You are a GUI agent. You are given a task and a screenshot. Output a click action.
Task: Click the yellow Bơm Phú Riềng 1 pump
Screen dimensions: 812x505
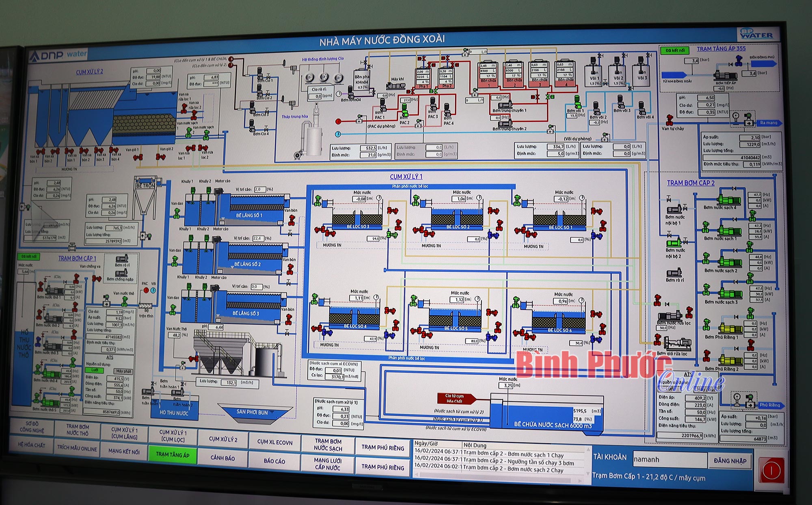pos(730,328)
